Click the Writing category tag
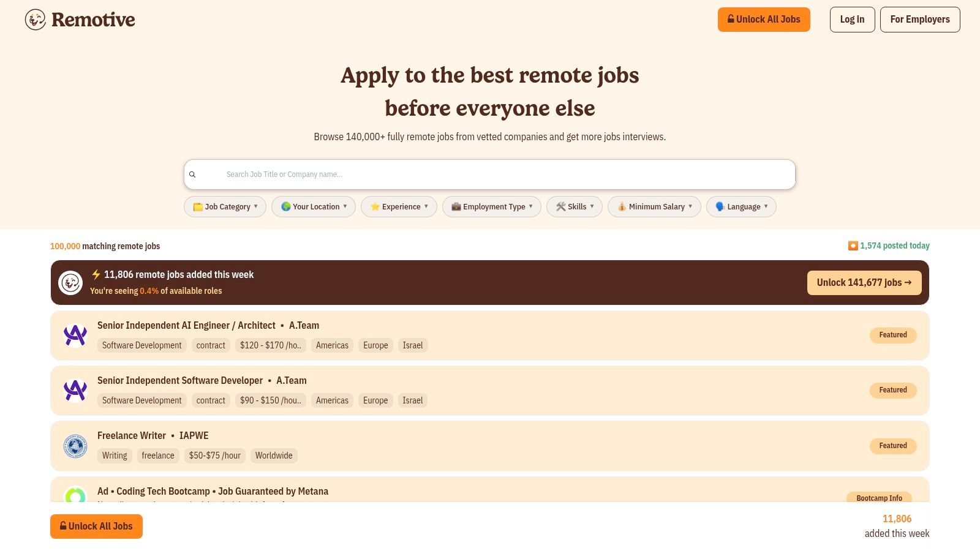The height and width of the screenshot is (551, 980). (x=115, y=455)
